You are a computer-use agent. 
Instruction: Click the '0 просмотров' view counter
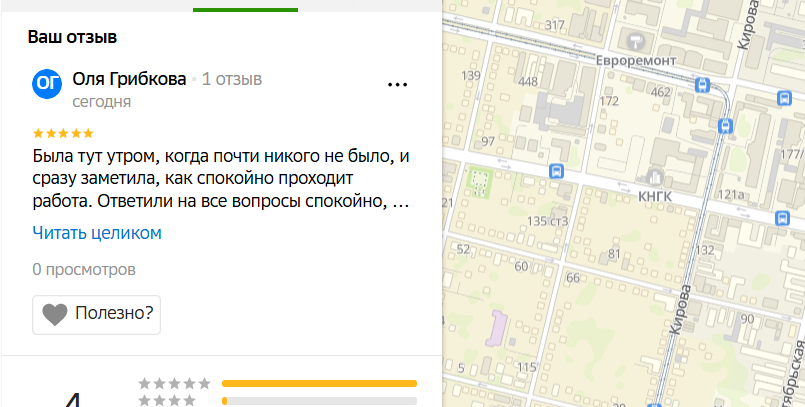point(84,269)
